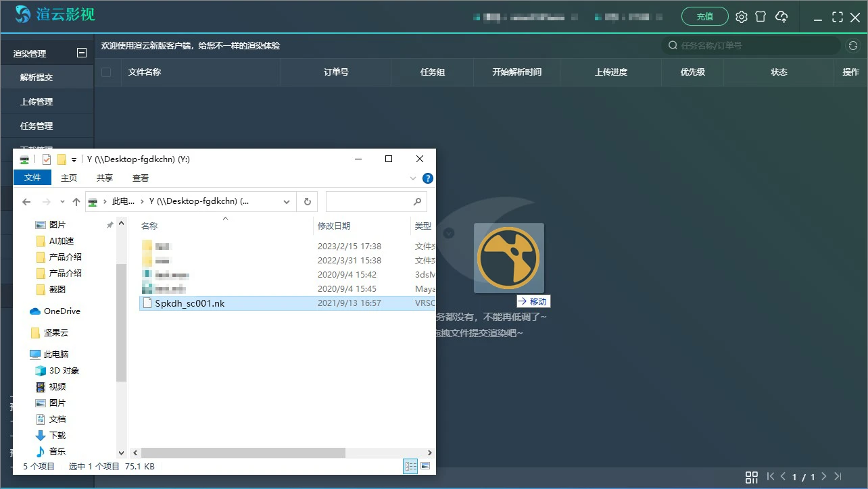Open 下载 folder in Explorer sidebar
This screenshot has height=489, width=868.
click(51, 436)
